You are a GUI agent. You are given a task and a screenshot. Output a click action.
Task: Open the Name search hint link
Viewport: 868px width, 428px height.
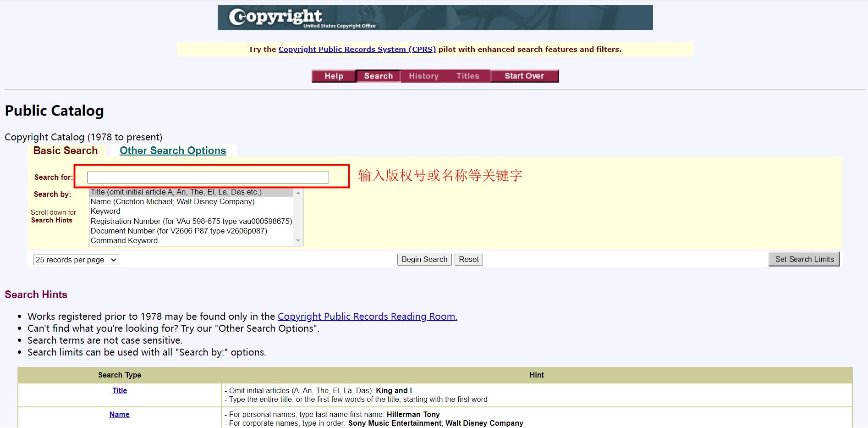click(x=119, y=414)
